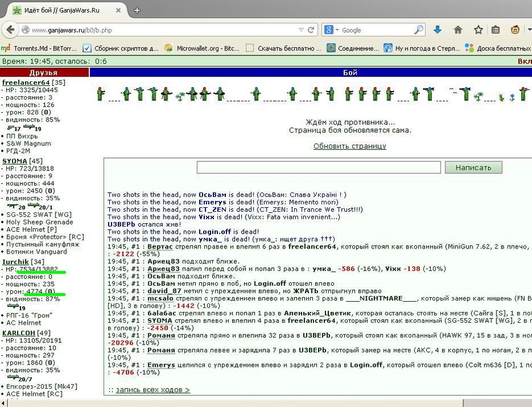Viewport: 532px width, 407px height.
Task: Open the Microwallet.org bookmark
Action: [x=202, y=48]
